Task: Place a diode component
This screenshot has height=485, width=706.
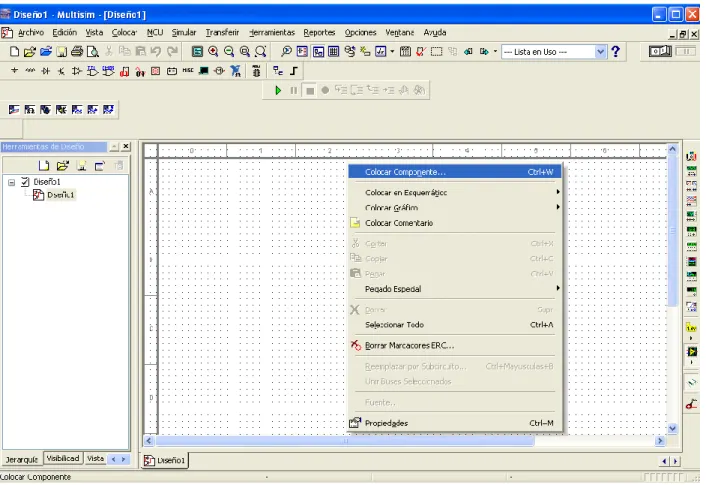Action: tap(45, 71)
